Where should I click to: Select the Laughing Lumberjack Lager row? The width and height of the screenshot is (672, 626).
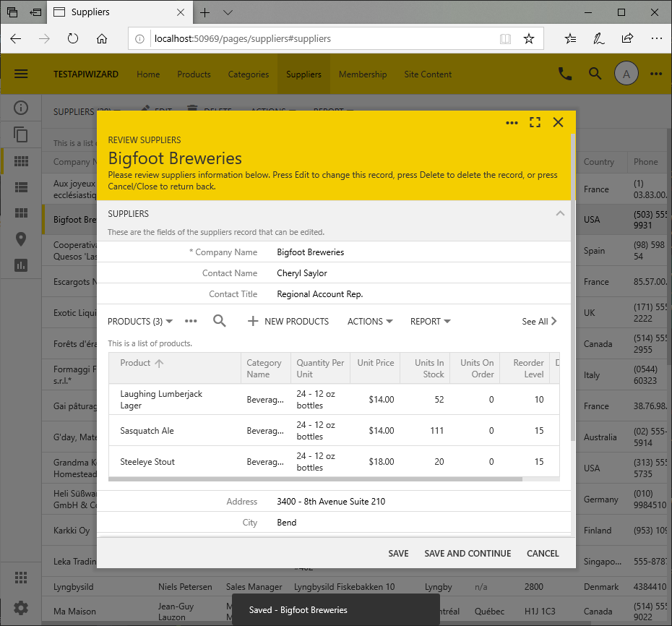(x=334, y=399)
